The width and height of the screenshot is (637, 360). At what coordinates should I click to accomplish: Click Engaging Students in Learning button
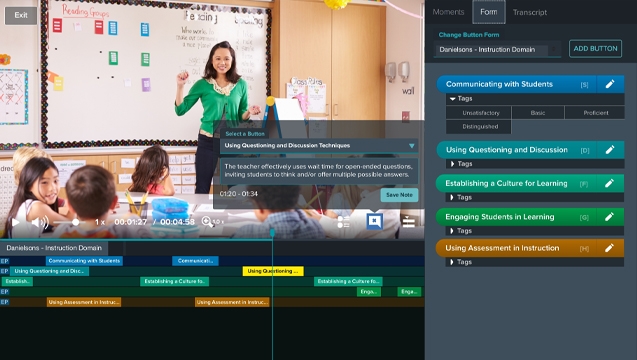(516, 217)
